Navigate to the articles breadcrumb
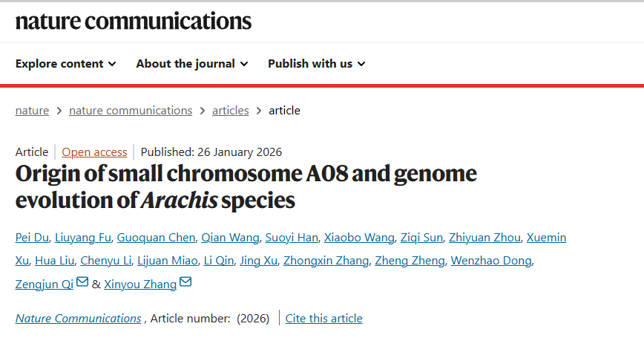The image size is (644, 338). 231,111
